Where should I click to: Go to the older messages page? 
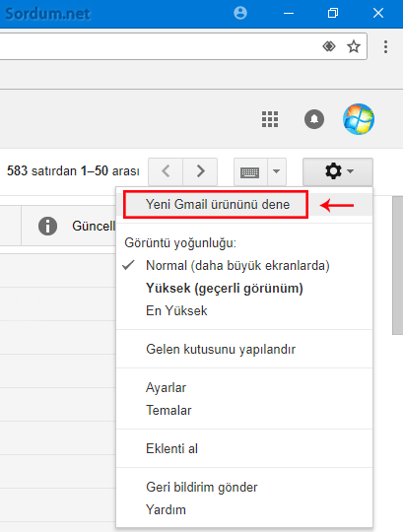click(200, 171)
